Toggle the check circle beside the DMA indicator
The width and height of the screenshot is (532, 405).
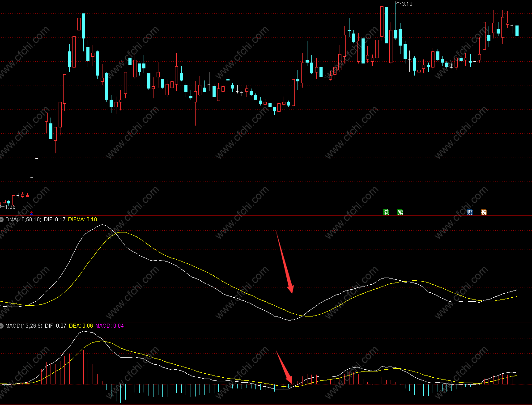(x=2, y=219)
